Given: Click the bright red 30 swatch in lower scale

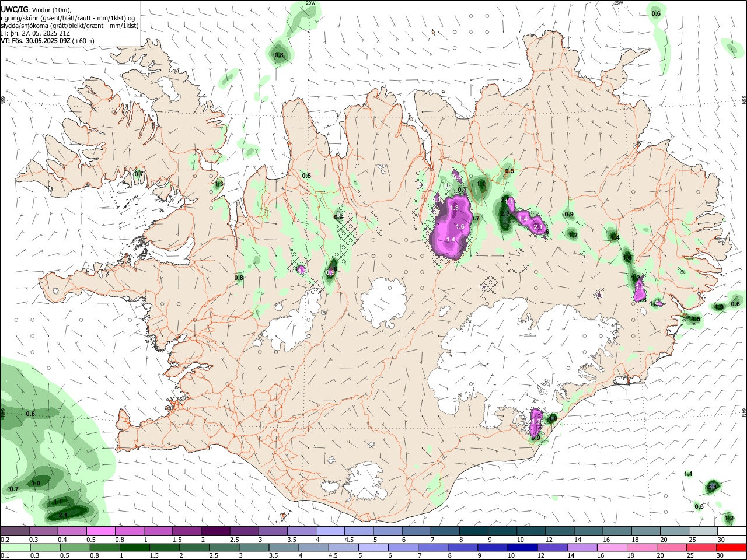Looking at the screenshot, I should (732, 547).
